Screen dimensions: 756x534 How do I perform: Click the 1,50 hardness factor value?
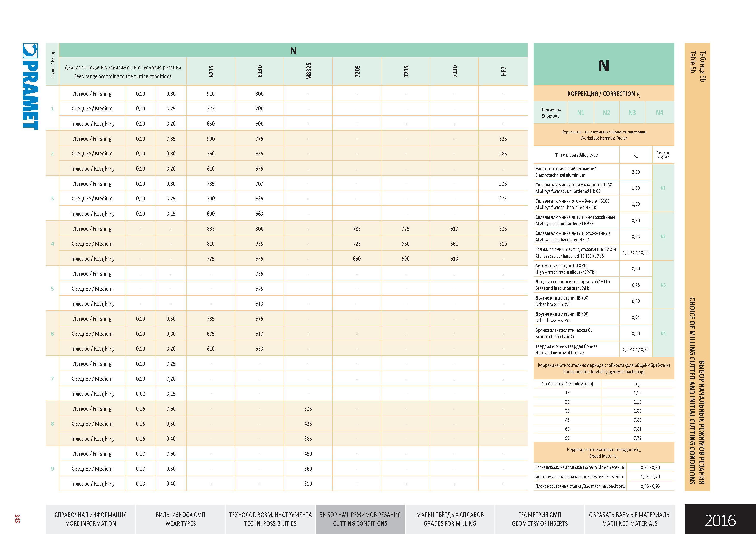click(x=636, y=188)
